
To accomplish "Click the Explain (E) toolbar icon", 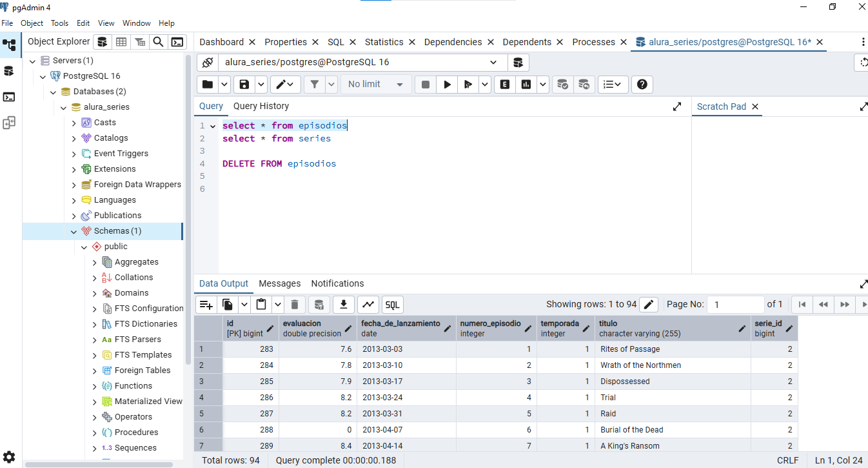I will [505, 85].
